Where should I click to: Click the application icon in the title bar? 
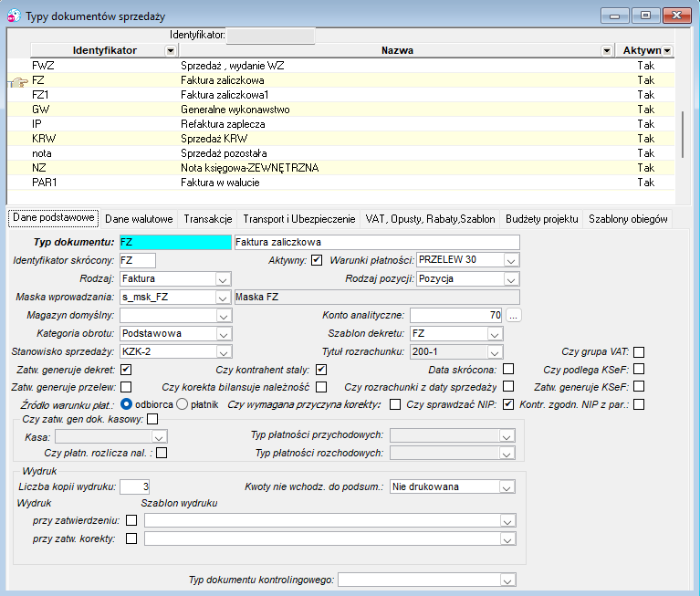(x=14, y=16)
